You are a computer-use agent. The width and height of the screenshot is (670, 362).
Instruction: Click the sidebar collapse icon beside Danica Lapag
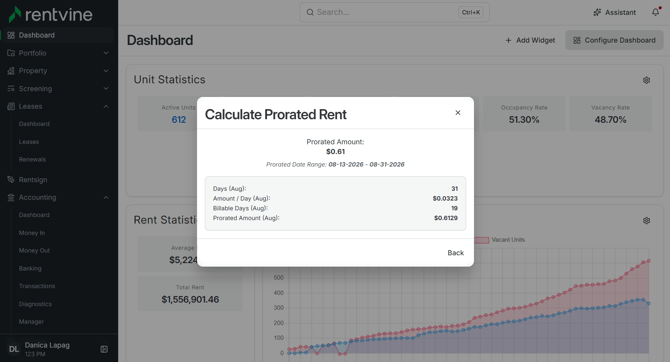click(104, 349)
